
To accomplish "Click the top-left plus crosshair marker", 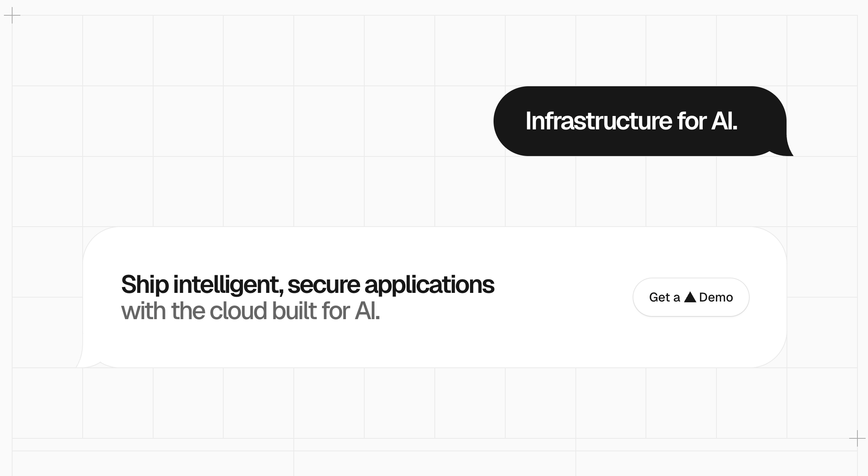I will (12, 15).
